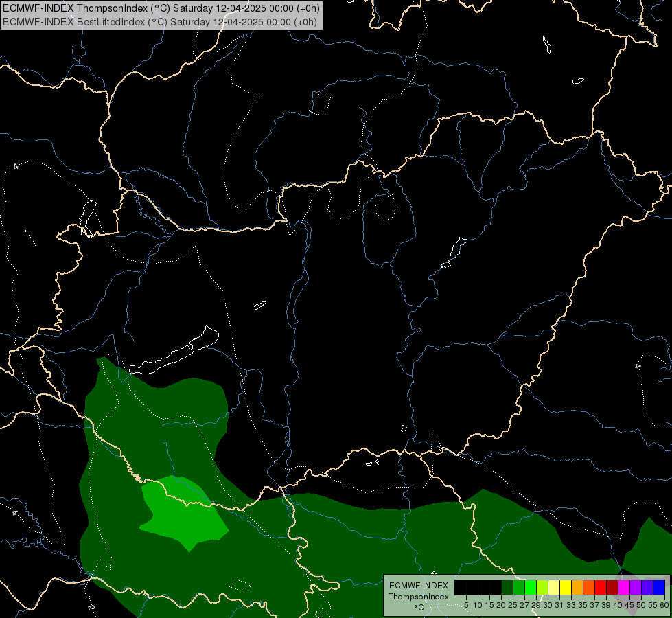Viewport: 672px width, 618px height.
Task: Select the purple 45–50 legend swatch
Action: tap(636, 587)
